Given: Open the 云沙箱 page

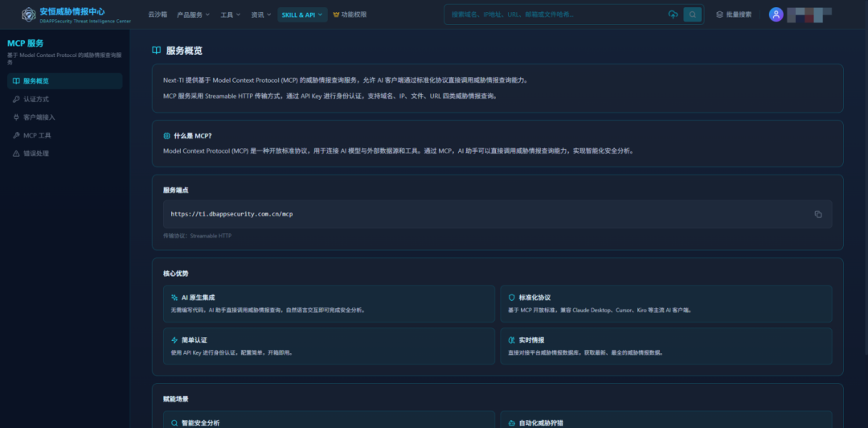Looking at the screenshot, I should click(x=158, y=14).
